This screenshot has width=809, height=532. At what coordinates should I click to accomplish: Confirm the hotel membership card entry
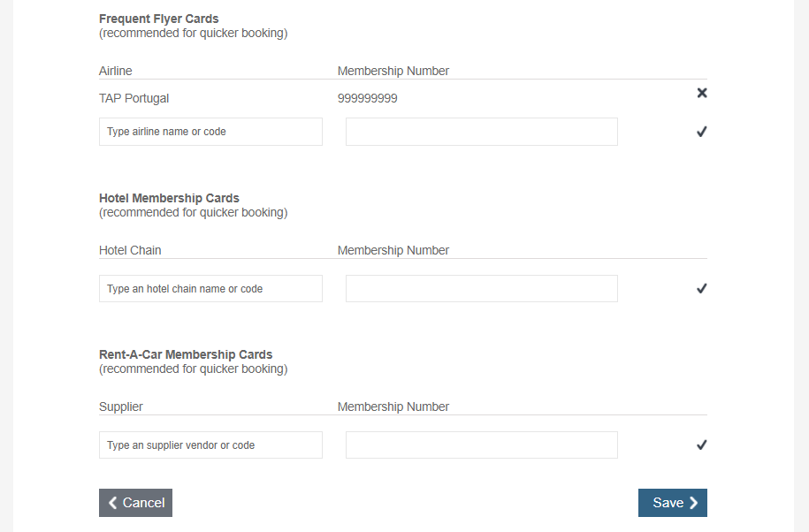pyautogui.click(x=702, y=288)
